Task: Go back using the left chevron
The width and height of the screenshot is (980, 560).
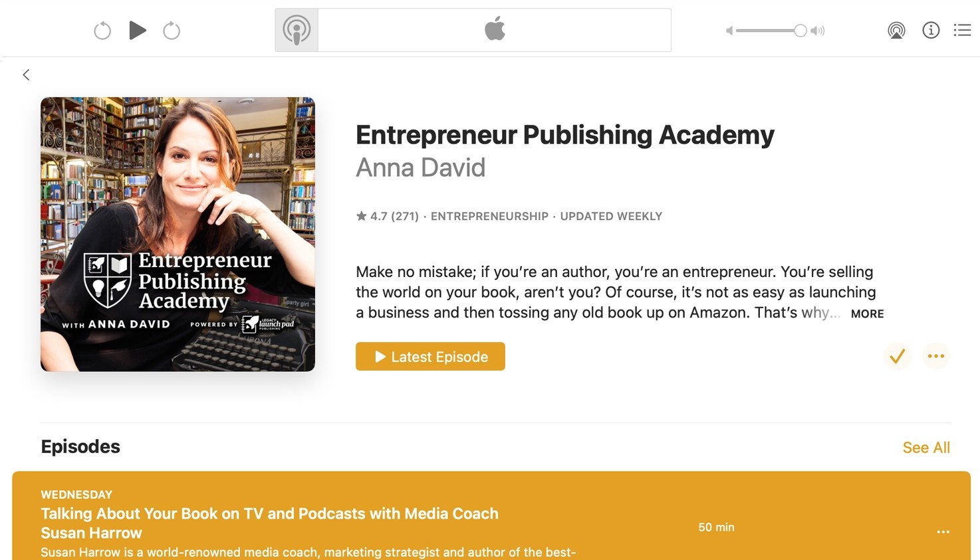Action: (x=26, y=75)
